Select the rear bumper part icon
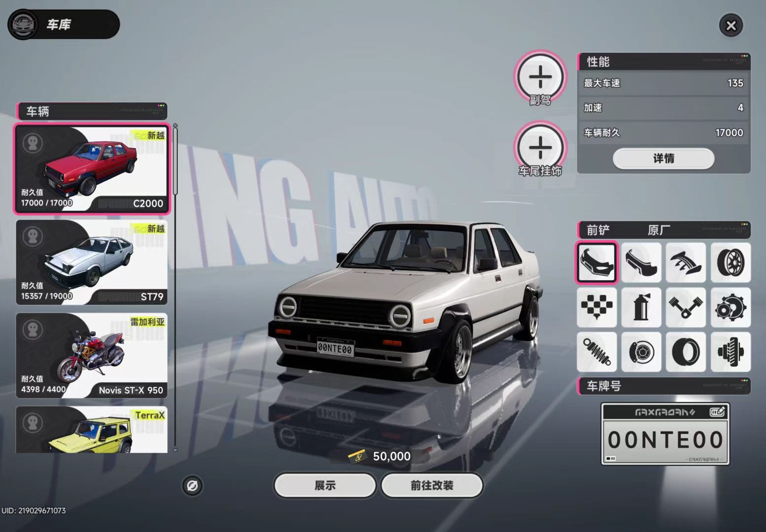This screenshot has width=766, height=532. 641,262
